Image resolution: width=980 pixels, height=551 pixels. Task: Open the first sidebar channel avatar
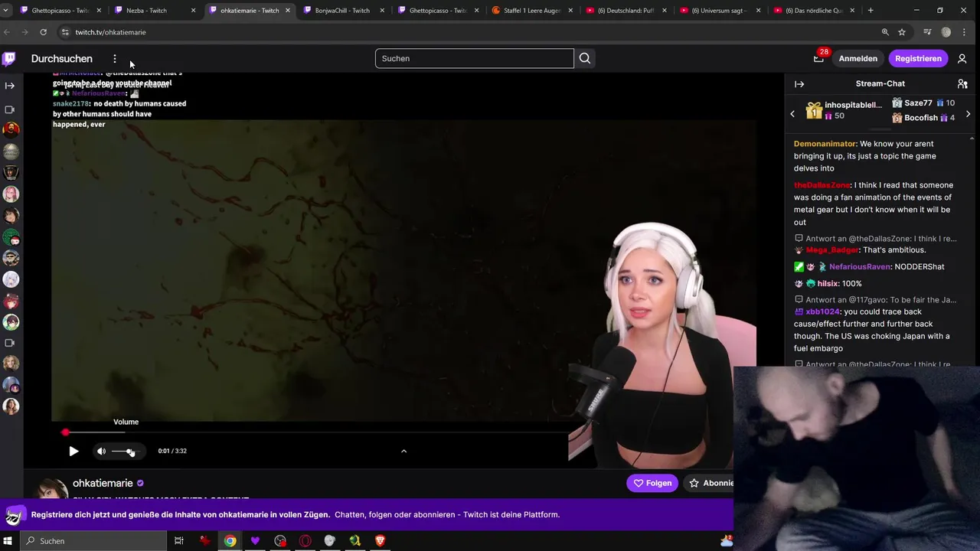click(x=11, y=130)
